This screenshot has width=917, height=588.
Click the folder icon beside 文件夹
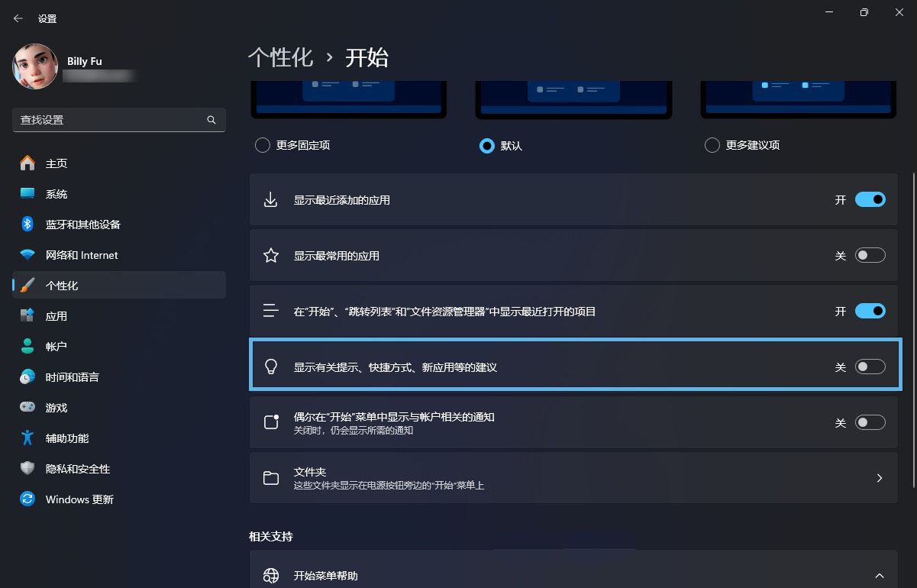270,478
